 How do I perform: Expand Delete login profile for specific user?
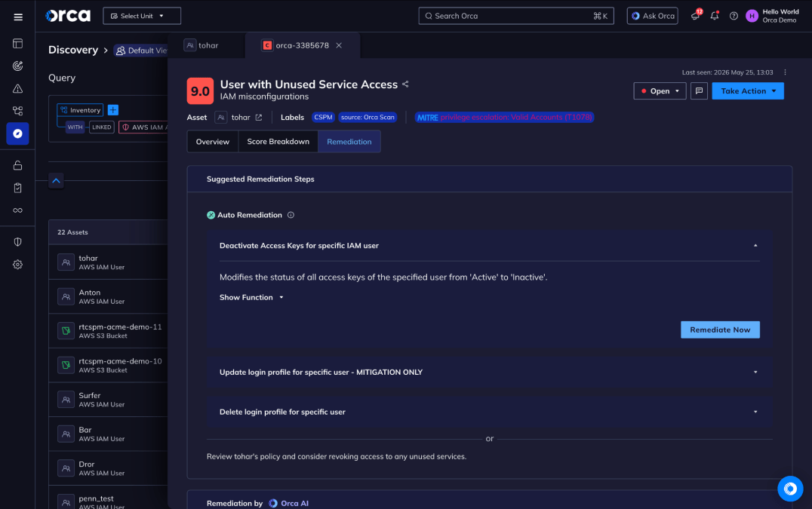(755, 412)
